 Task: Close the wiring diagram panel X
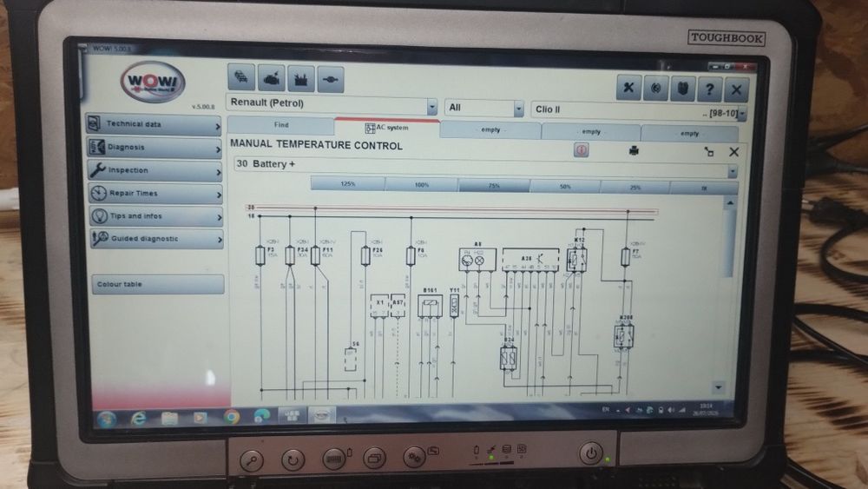coord(734,152)
